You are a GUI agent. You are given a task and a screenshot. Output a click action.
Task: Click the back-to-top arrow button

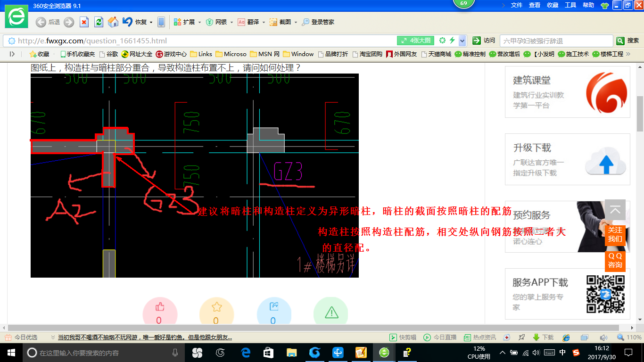tap(615, 210)
